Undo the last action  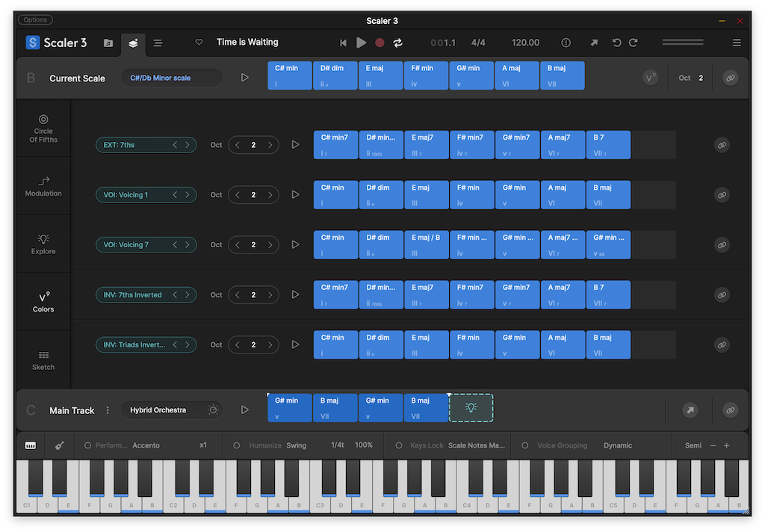coord(616,43)
